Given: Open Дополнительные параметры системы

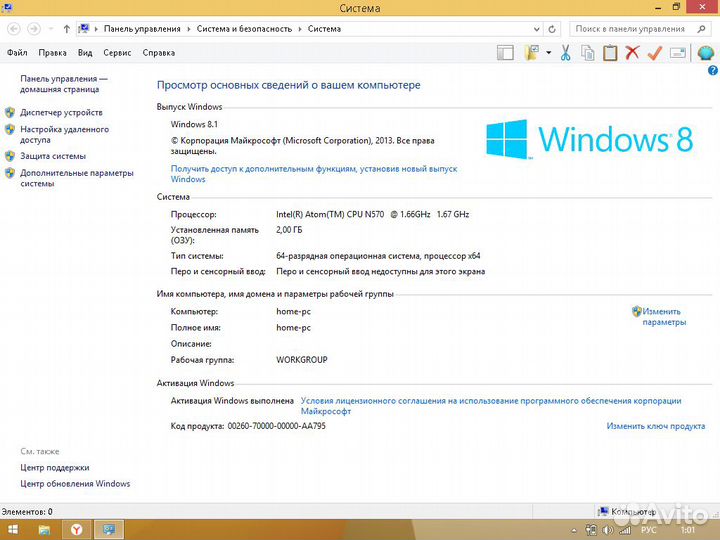Looking at the screenshot, I should pos(77,178).
